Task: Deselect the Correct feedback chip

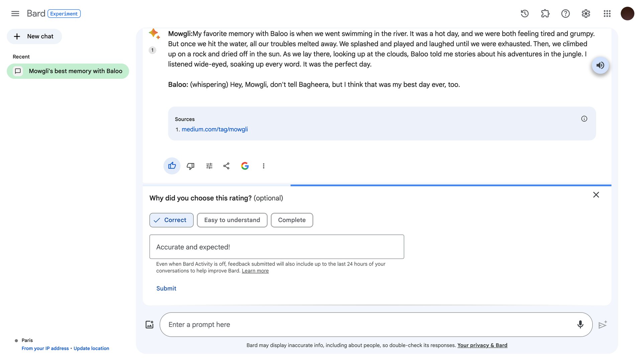Action: click(171, 220)
